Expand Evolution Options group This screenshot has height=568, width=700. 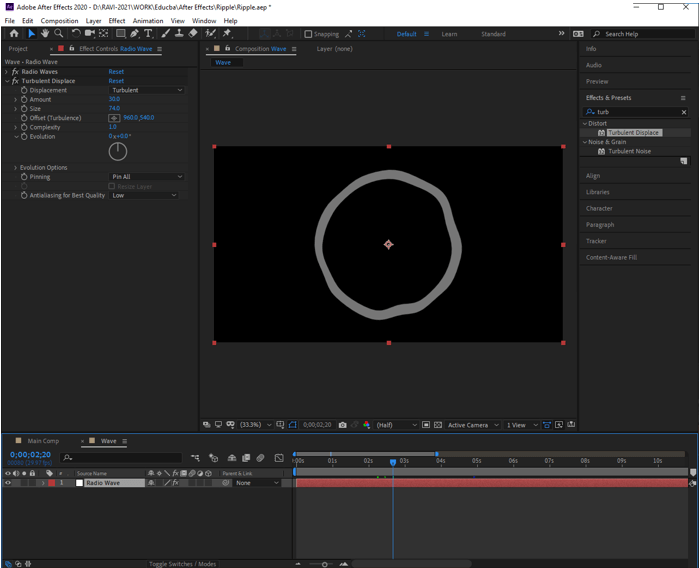click(15, 167)
